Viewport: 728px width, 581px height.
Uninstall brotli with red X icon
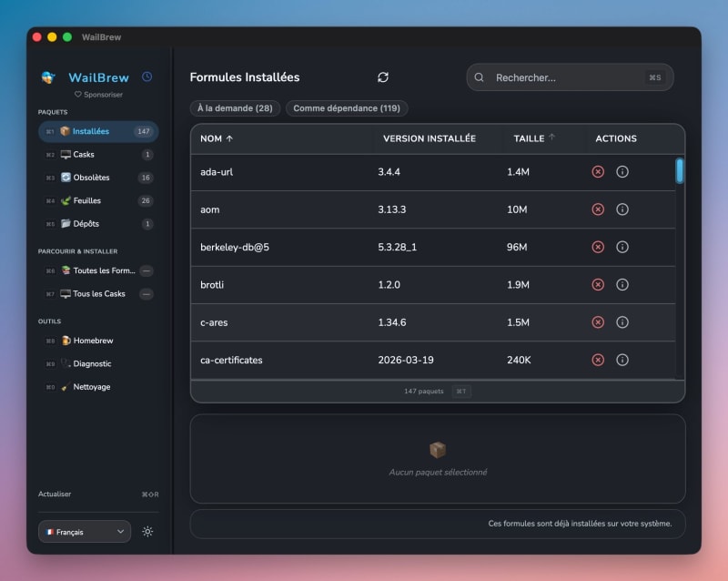coord(598,284)
